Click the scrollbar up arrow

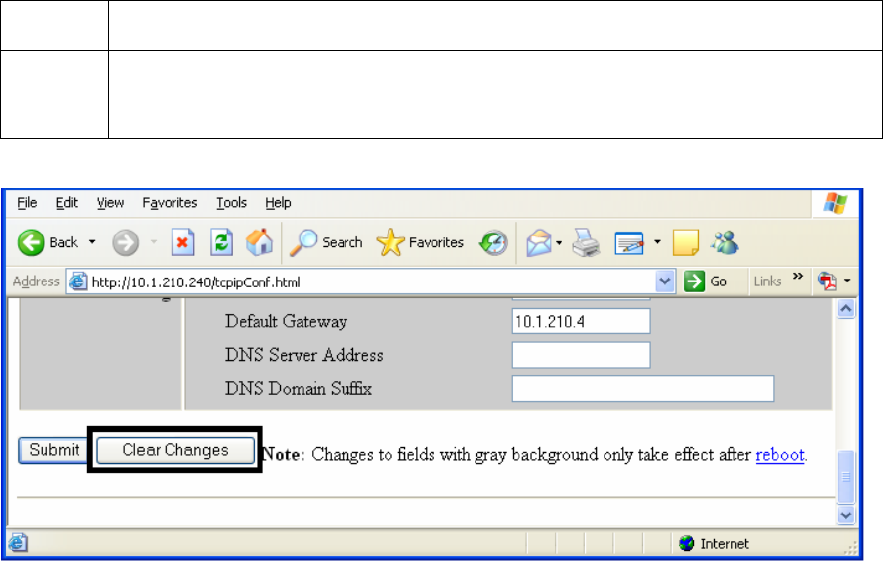[846, 309]
